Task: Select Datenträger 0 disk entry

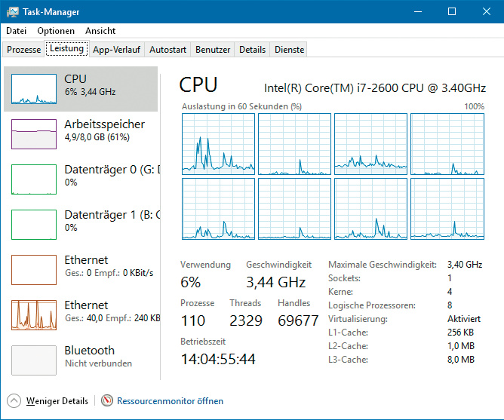Action: click(x=83, y=175)
